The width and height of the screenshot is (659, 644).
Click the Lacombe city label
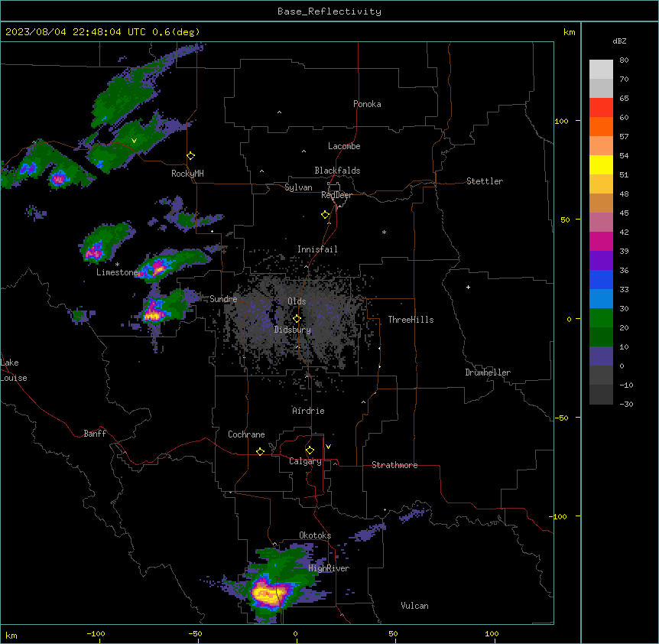coord(344,146)
